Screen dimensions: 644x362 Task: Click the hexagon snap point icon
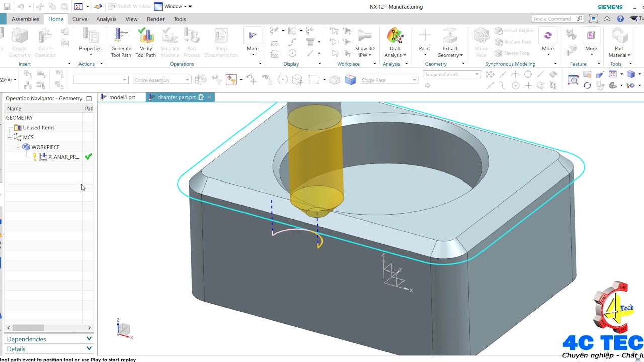click(283, 80)
